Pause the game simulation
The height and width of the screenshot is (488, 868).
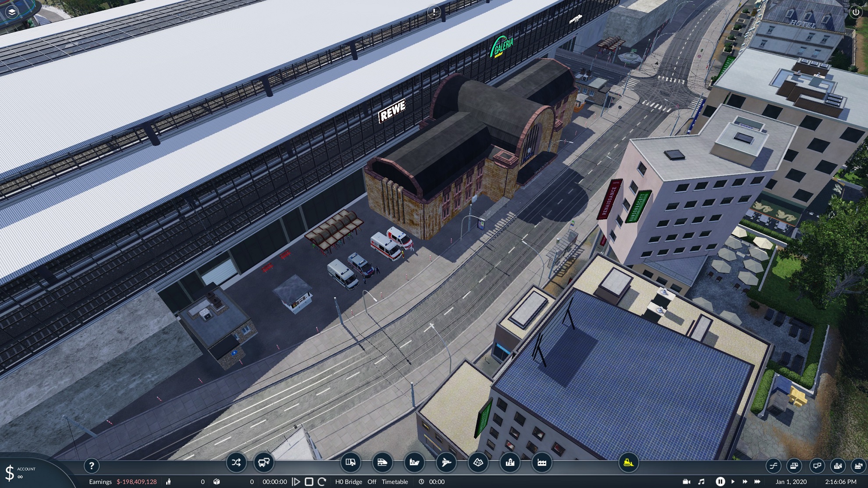[720, 482]
